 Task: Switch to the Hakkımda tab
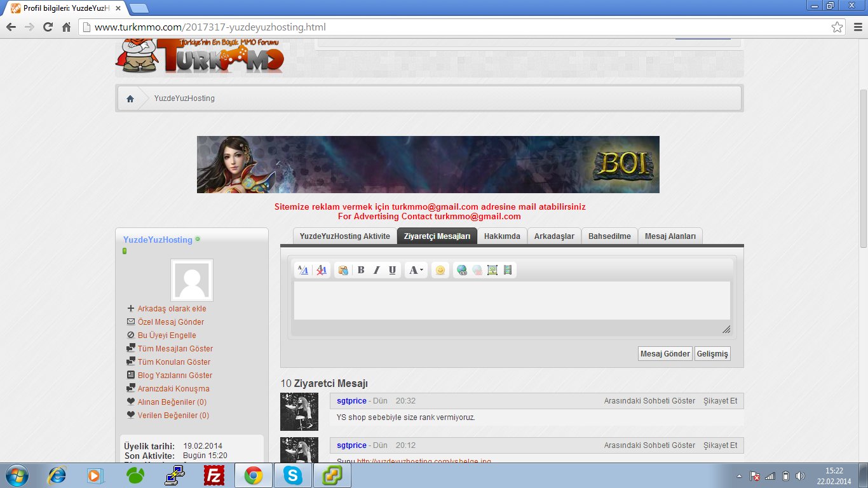[502, 236]
